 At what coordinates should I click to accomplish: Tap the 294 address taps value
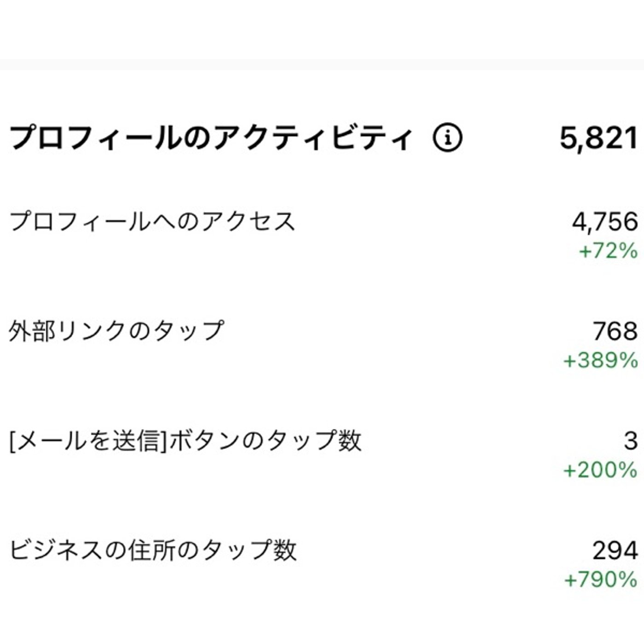[615, 550]
